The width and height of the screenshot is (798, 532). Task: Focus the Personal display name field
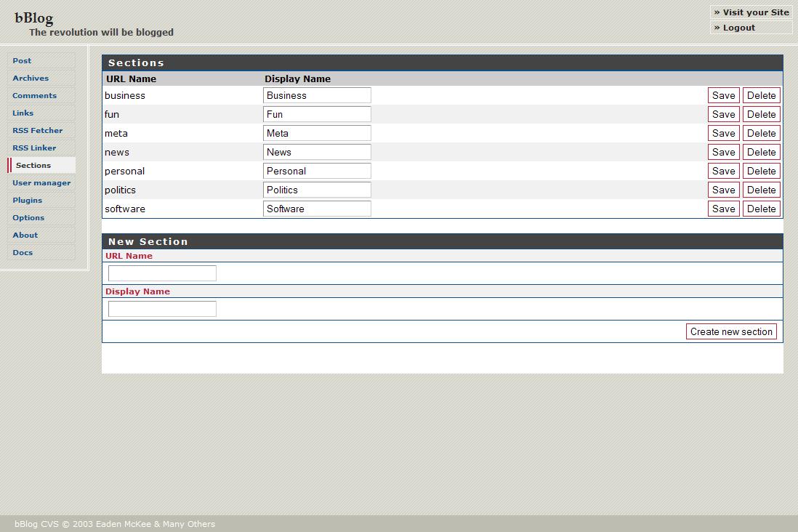[x=317, y=171]
